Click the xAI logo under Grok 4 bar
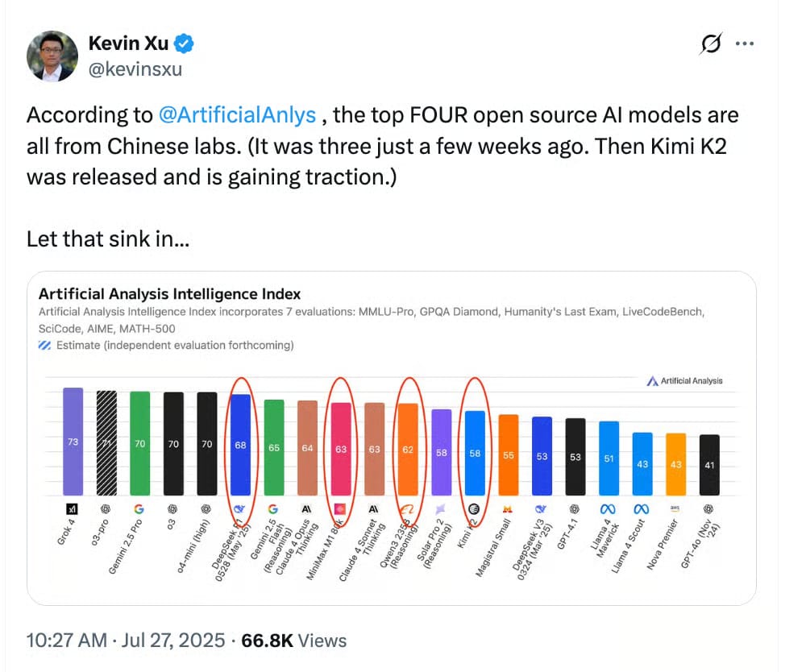The width and height of the screenshot is (806, 672). 73,509
